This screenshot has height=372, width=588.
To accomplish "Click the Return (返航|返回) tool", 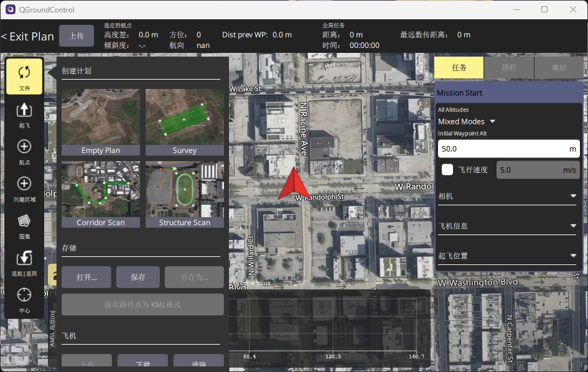I will click(24, 263).
